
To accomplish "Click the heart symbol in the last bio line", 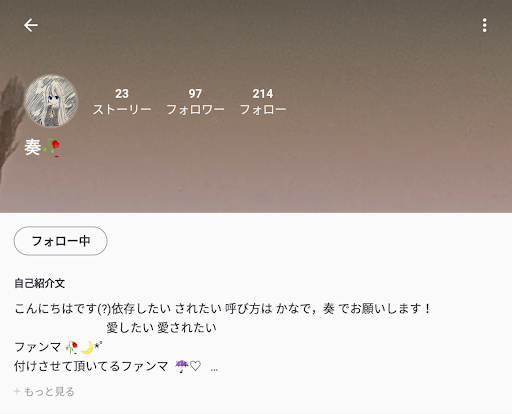I will click(195, 366).
